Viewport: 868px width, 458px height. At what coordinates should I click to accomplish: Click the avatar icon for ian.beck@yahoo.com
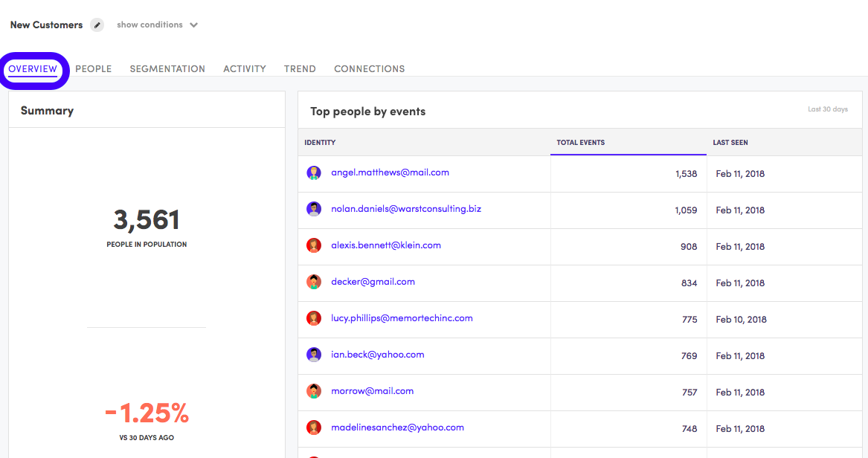click(x=314, y=355)
